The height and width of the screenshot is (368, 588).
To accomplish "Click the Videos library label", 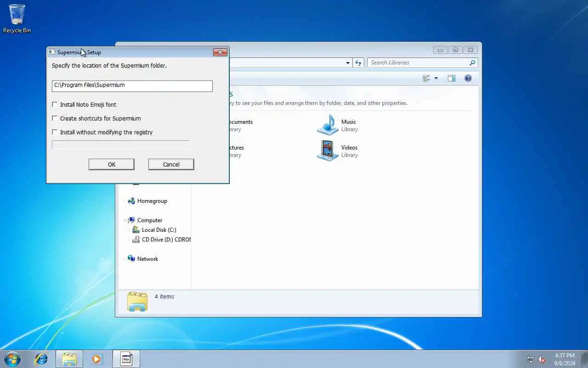I will (x=349, y=148).
